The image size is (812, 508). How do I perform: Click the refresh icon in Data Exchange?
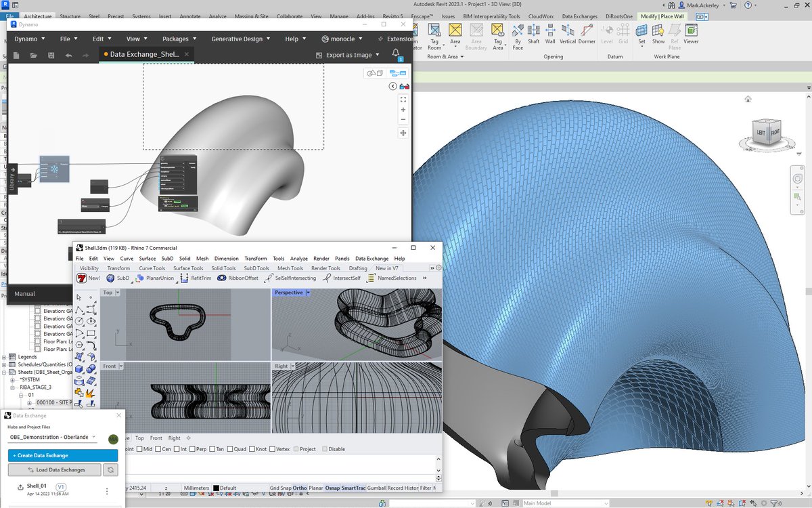[x=112, y=469]
